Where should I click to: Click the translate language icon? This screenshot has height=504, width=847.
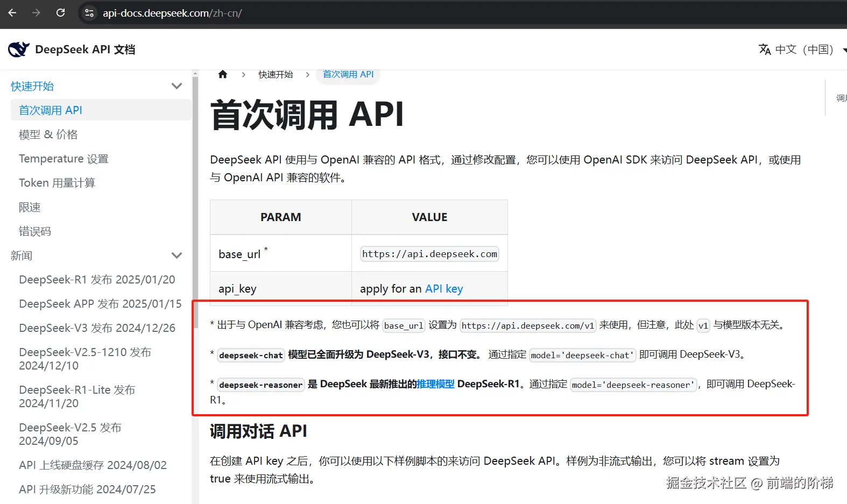[x=765, y=49]
